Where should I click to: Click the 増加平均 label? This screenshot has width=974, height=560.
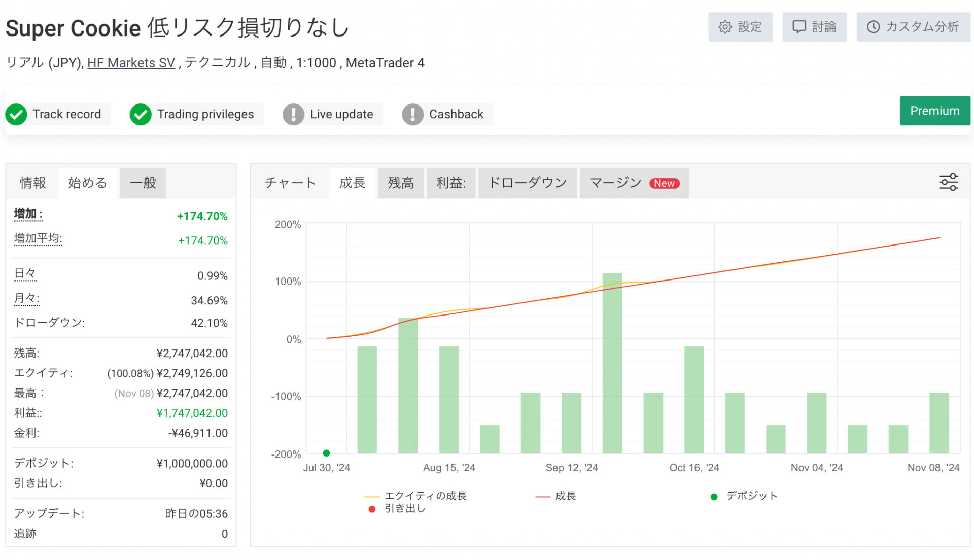(x=38, y=238)
